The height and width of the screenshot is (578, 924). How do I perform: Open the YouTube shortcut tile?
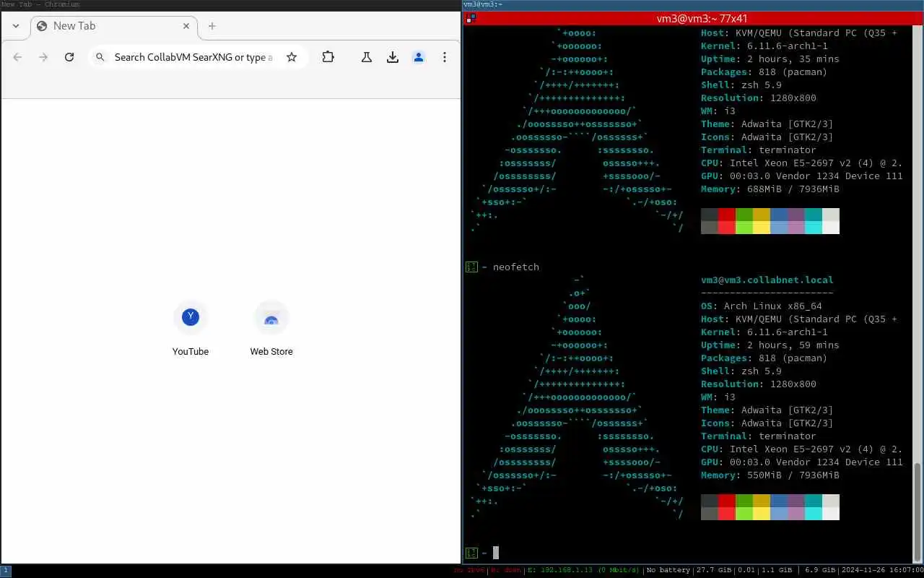[x=191, y=317]
